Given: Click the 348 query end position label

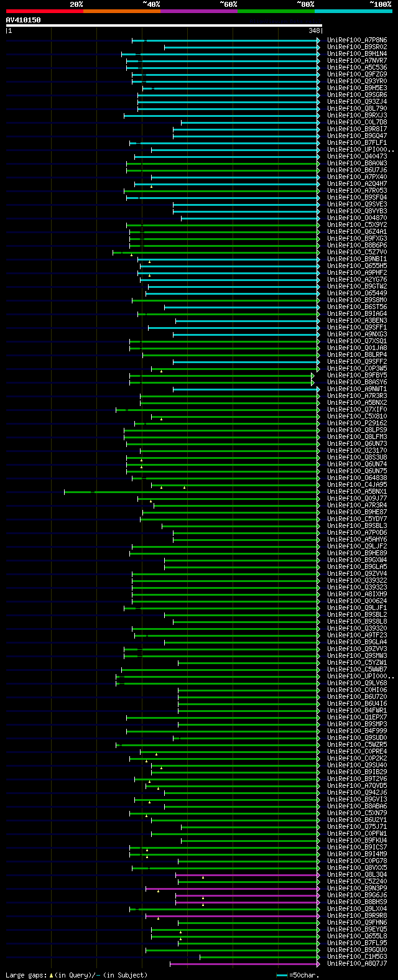Looking at the screenshot, I should (x=314, y=30).
